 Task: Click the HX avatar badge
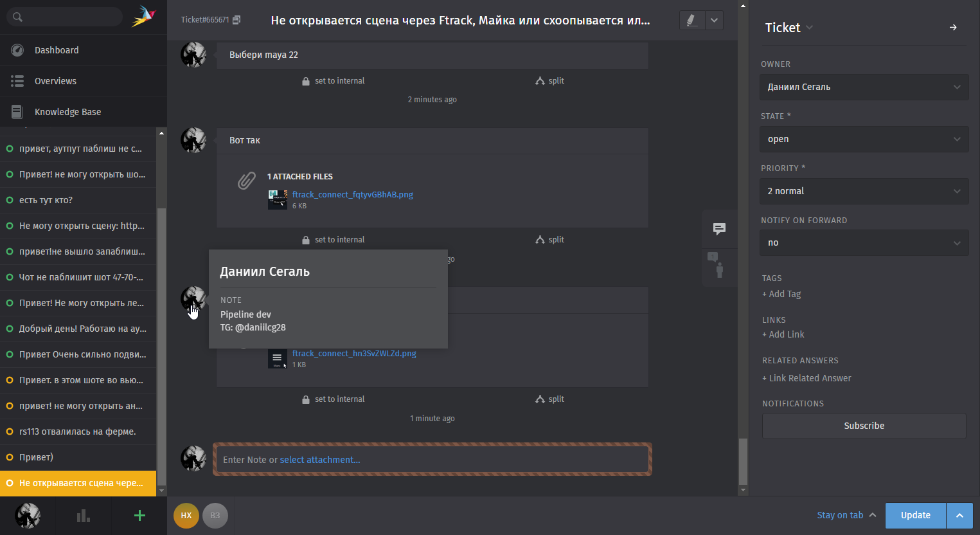coord(186,516)
